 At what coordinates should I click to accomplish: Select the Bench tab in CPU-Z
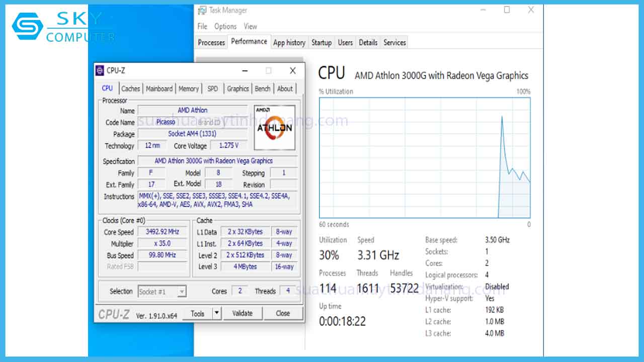(x=263, y=88)
